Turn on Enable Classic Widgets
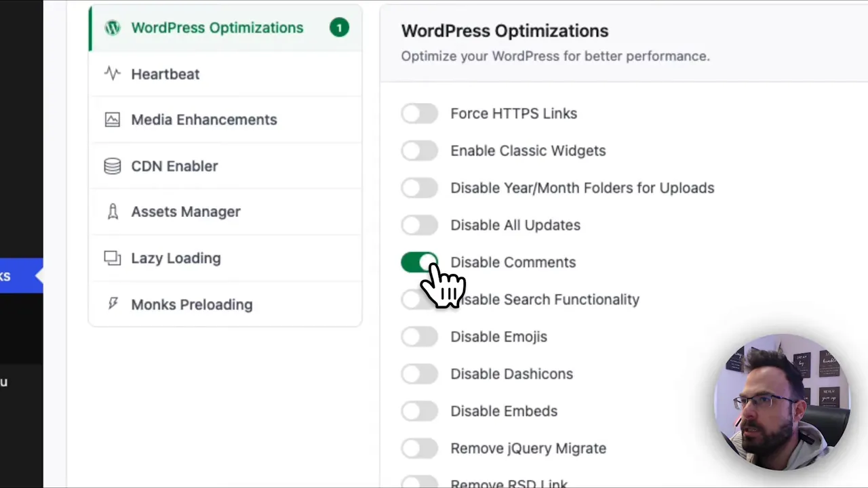 [x=419, y=150]
